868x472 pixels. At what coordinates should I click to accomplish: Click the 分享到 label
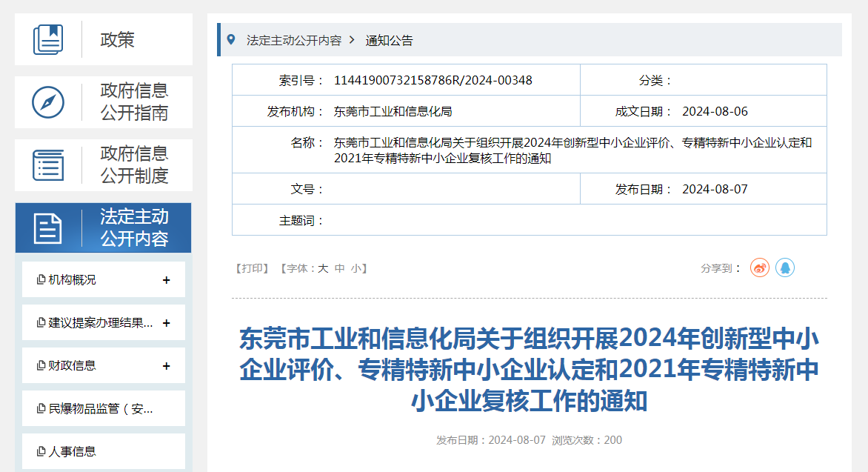[721, 269]
